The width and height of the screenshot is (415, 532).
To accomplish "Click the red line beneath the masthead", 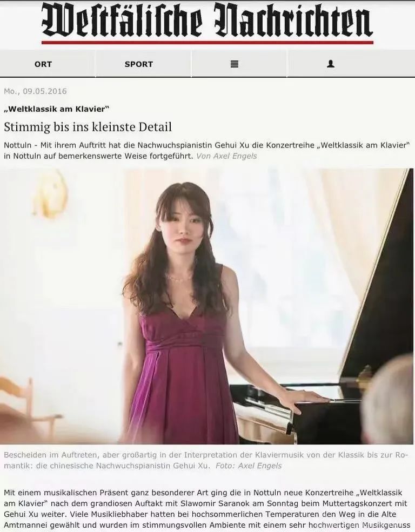I will coord(207,43).
